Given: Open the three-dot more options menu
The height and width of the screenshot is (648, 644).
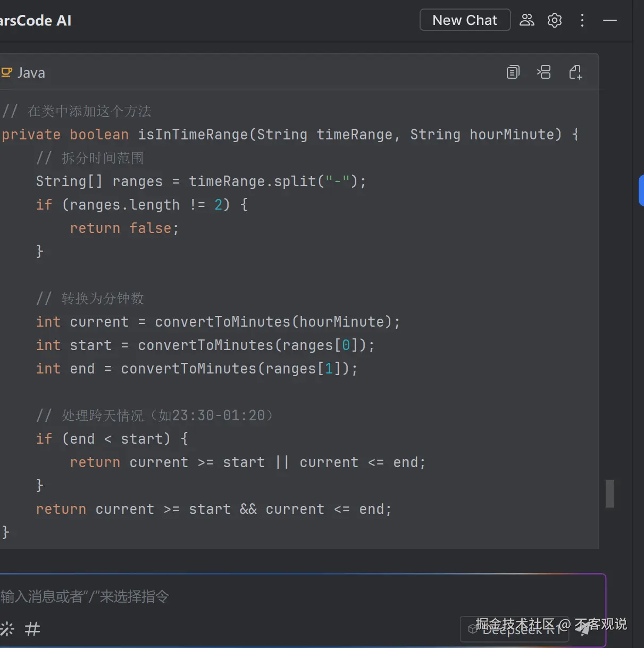Looking at the screenshot, I should click(x=582, y=20).
